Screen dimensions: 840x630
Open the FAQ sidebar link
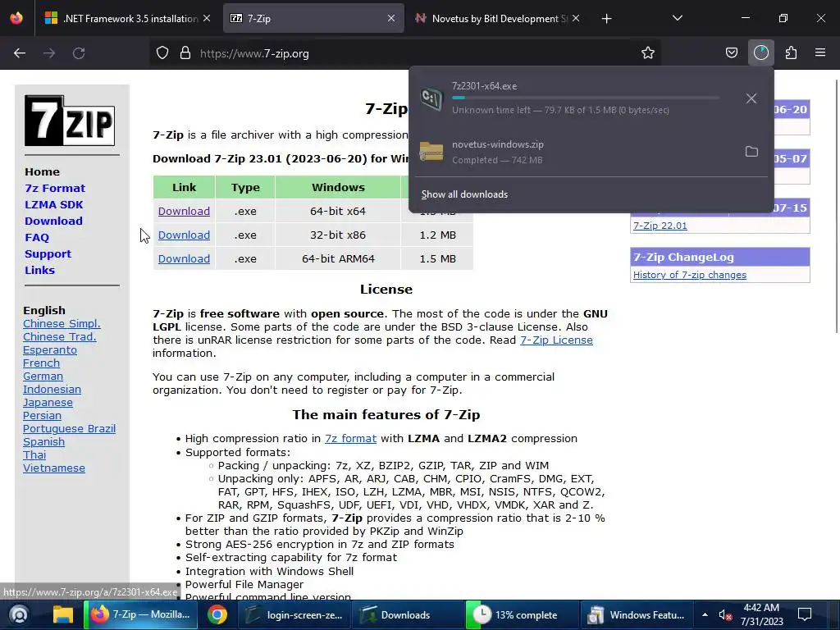coord(37,237)
